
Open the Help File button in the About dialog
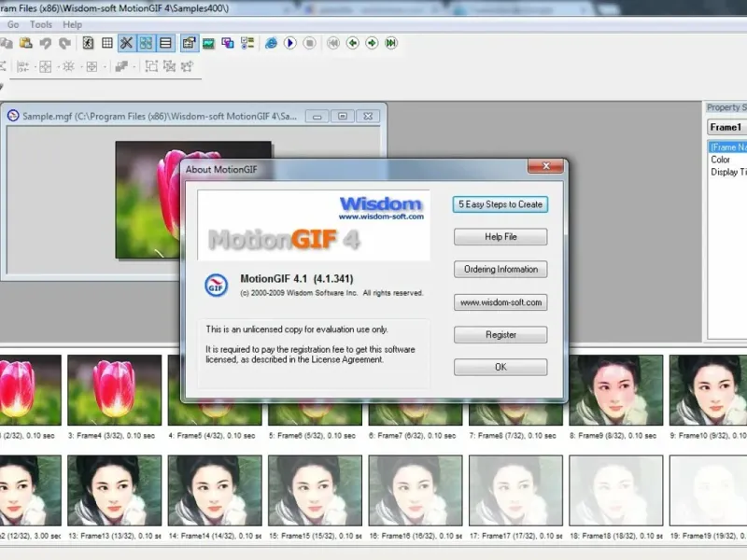tap(500, 237)
